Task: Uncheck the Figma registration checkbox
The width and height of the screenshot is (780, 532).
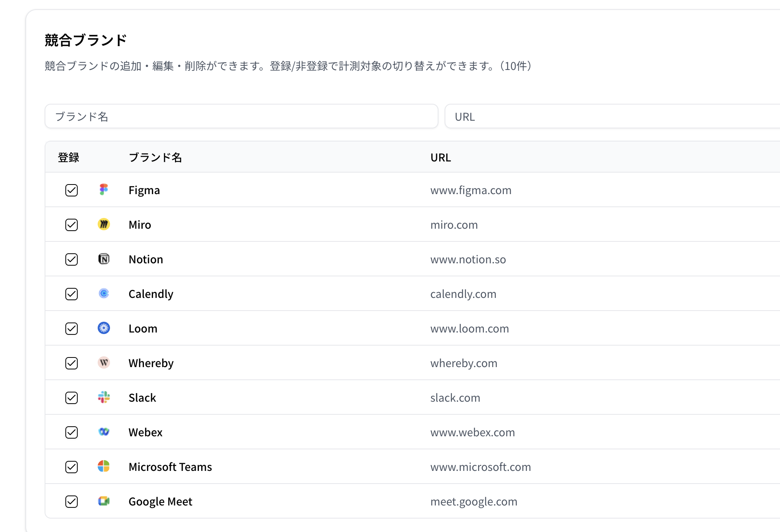Action: click(x=72, y=190)
